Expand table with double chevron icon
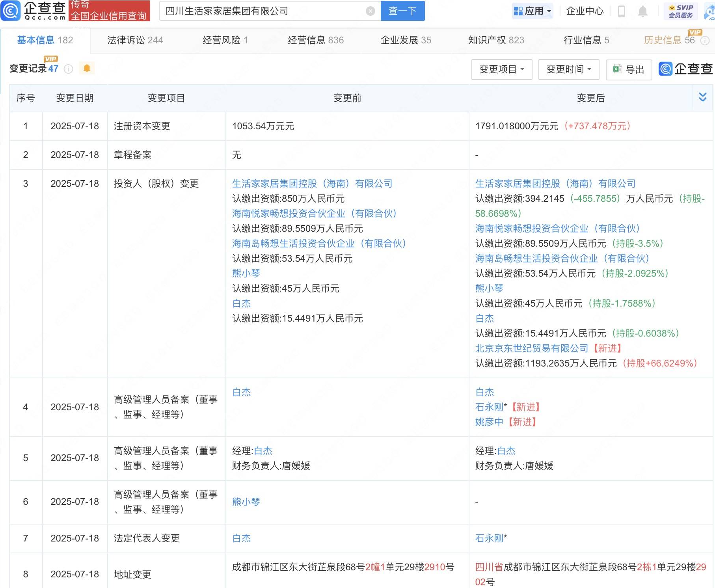This screenshot has height=588, width=715. pos(702,97)
